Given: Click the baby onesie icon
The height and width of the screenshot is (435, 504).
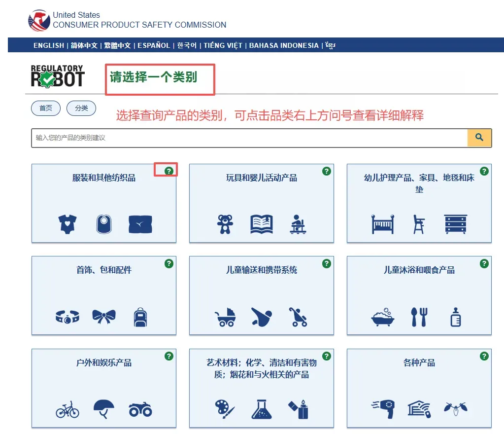Looking at the screenshot, I should point(67,224).
